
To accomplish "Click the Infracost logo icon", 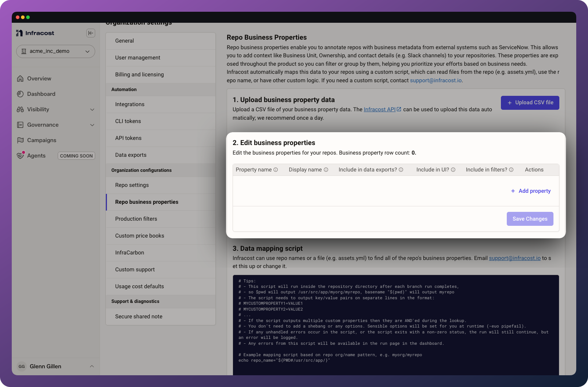I will pos(19,33).
